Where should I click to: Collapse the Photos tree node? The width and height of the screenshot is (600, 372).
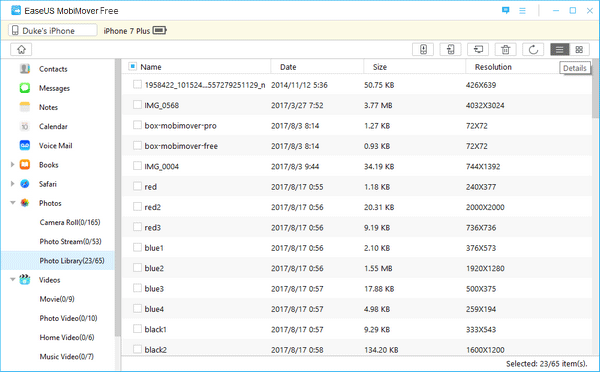click(x=13, y=203)
